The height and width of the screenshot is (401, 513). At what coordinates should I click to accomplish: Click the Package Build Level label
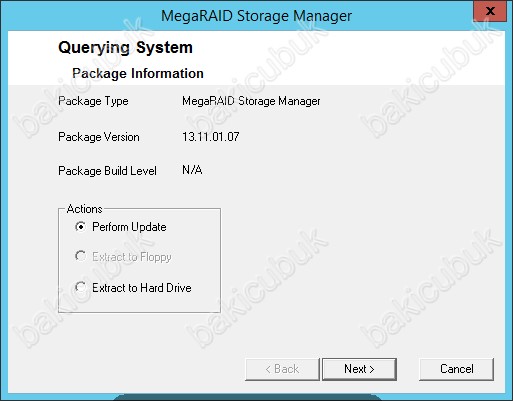point(107,171)
